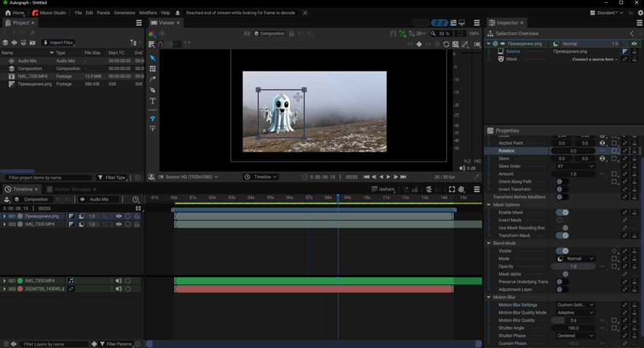644x348 pixels.
Task: Toggle Orient Along Path switch
Action: (562, 182)
